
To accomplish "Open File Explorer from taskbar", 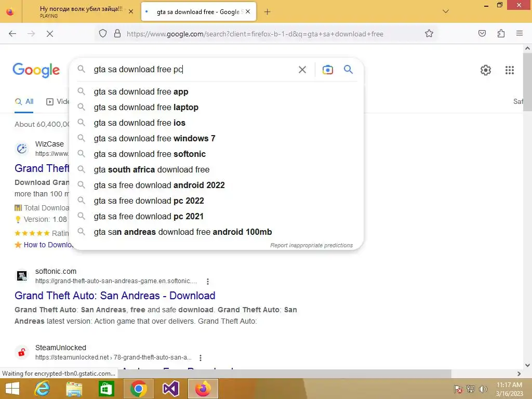I will click(x=74, y=389).
